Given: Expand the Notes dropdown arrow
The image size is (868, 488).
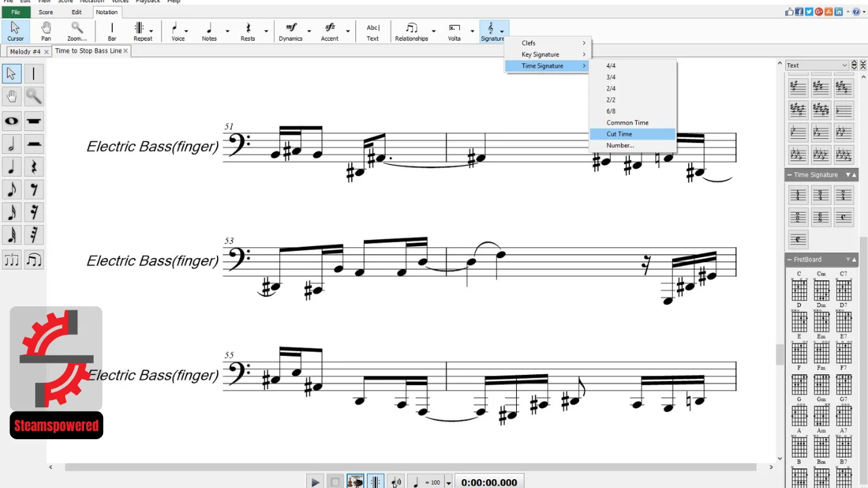Looking at the screenshot, I should (227, 30).
